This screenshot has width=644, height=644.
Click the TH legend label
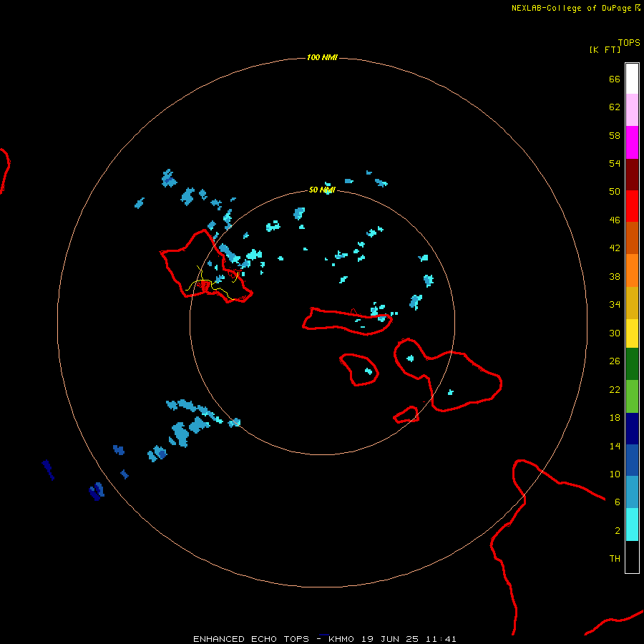coord(615,559)
